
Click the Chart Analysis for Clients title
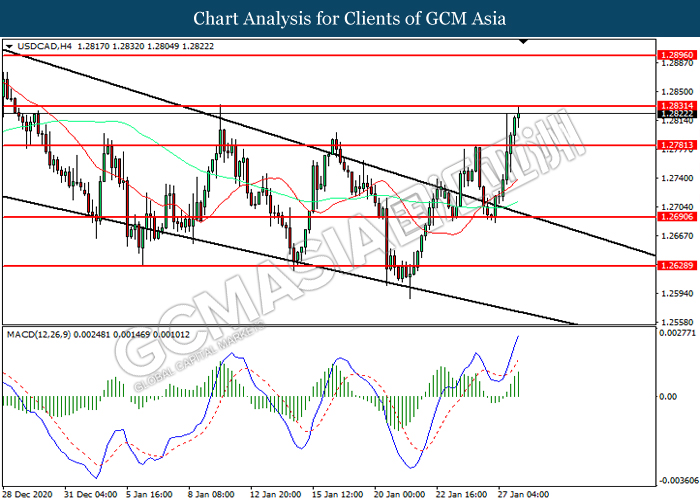coord(350,18)
